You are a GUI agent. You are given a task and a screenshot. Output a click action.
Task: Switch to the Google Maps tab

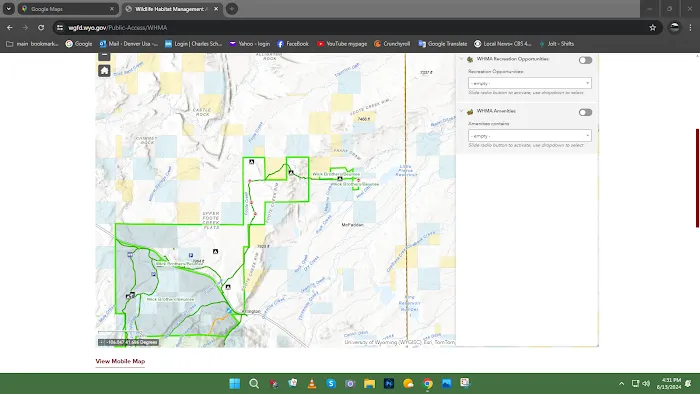(68, 9)
